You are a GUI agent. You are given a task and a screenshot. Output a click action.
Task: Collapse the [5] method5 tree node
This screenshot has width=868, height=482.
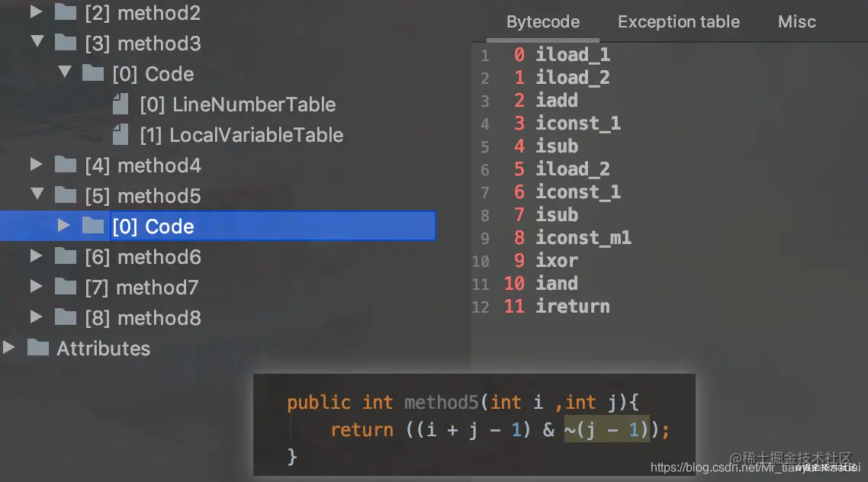pos(37,193)
